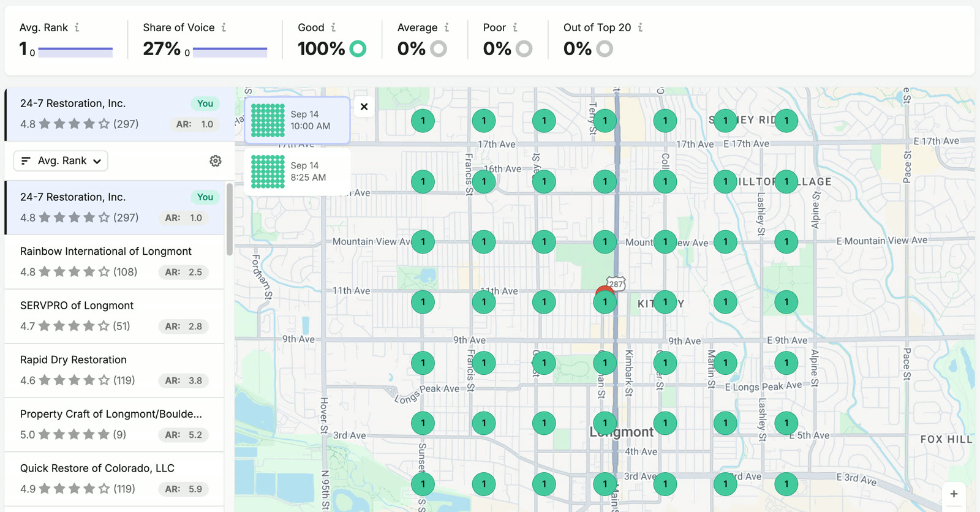Click the 24-7 Restoration row below the Avg. Rank sort
Viewport: 980px width, 512px height.
coord(115,208)
